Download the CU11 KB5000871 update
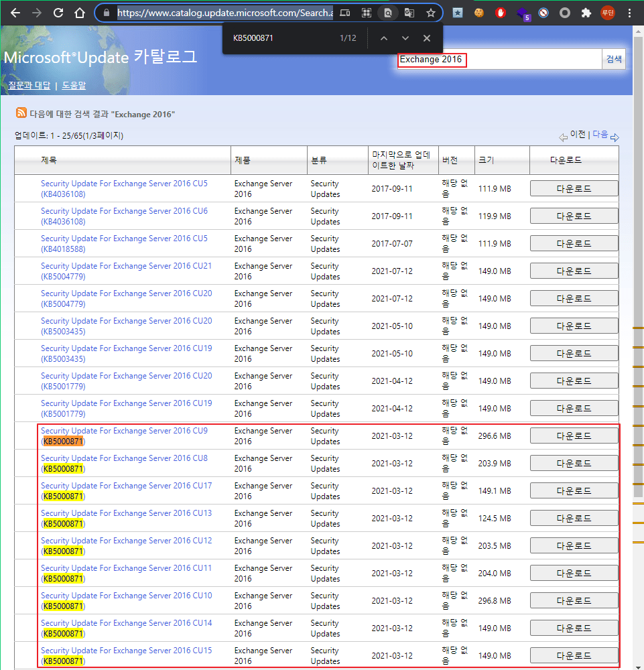 (574, 573)
